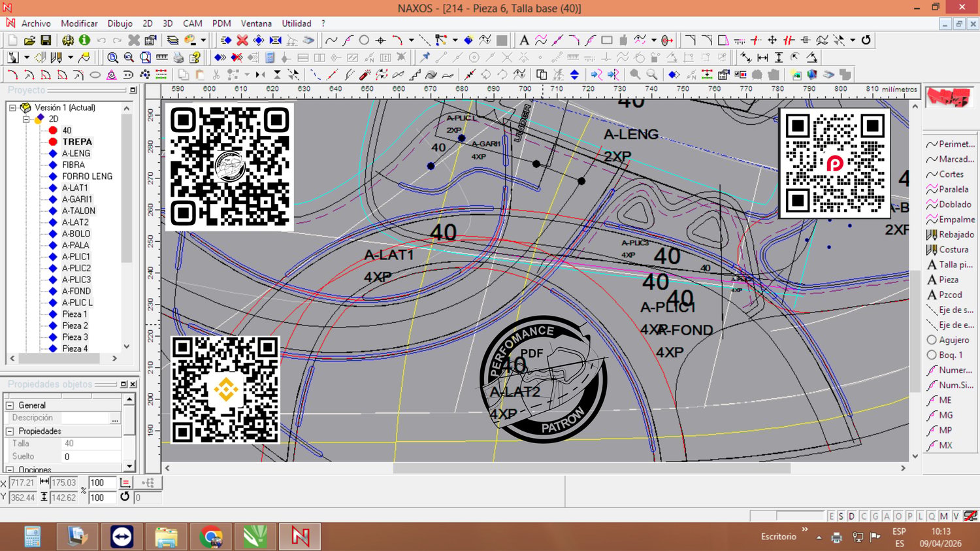Click the canvas horizontal scrollbar thumb
The width and height of the screenshot is (980, 551).
[591, 468]
